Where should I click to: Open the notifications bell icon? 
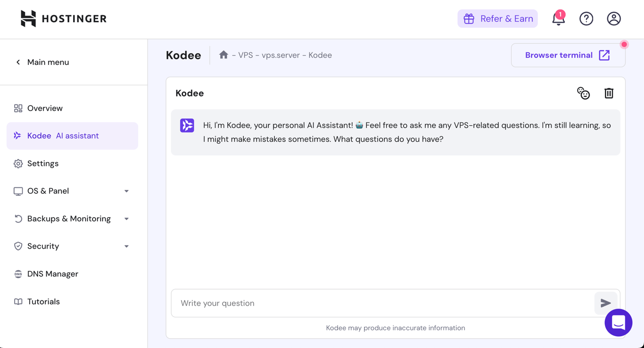[x=559, y=19]
